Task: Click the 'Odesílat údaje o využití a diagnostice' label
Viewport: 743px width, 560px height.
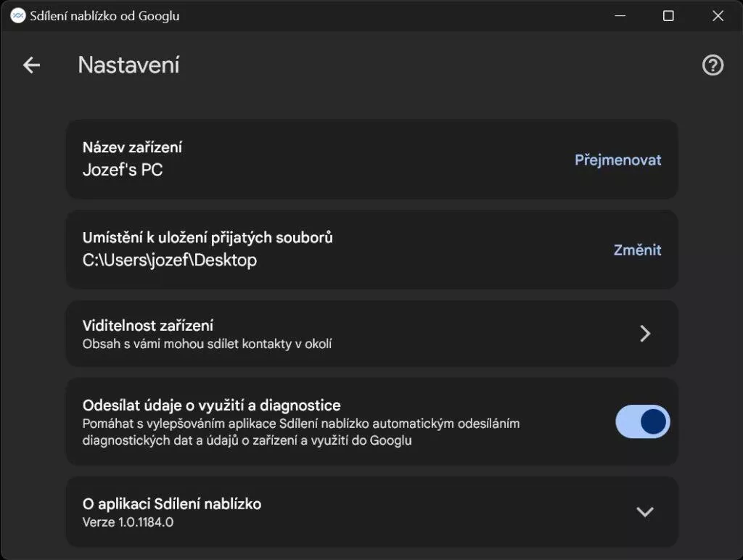Action: (x=211, y=405)
